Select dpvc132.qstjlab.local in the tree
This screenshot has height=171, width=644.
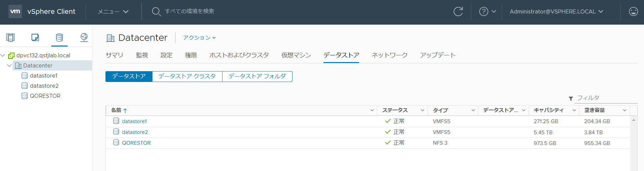43,55
